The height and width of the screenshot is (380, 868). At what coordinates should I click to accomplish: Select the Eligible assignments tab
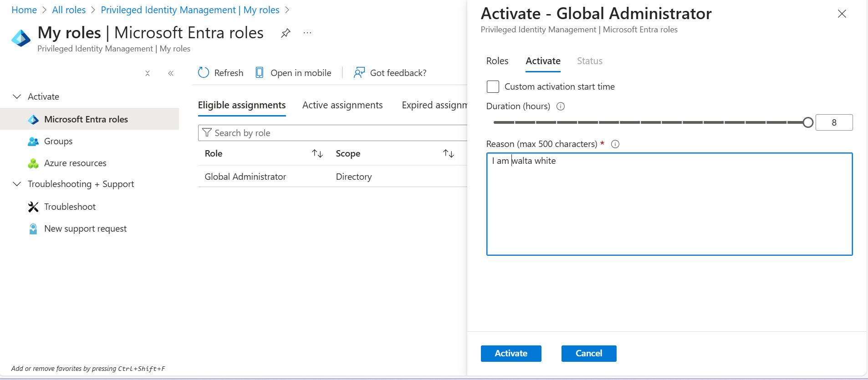click(x=242, y=105)
